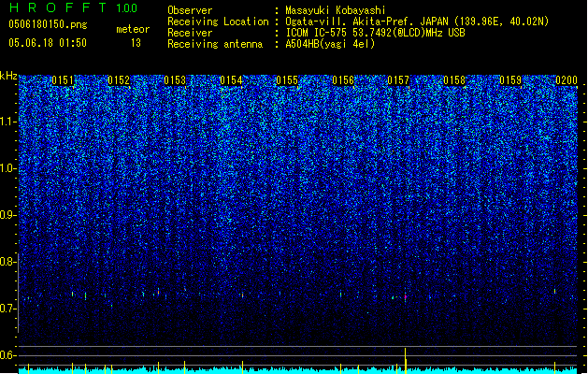Image resolution: width=588 pixels, height=374 pixels.
Task: Select the file name 0506180150.png
Action: click(48, 24)
